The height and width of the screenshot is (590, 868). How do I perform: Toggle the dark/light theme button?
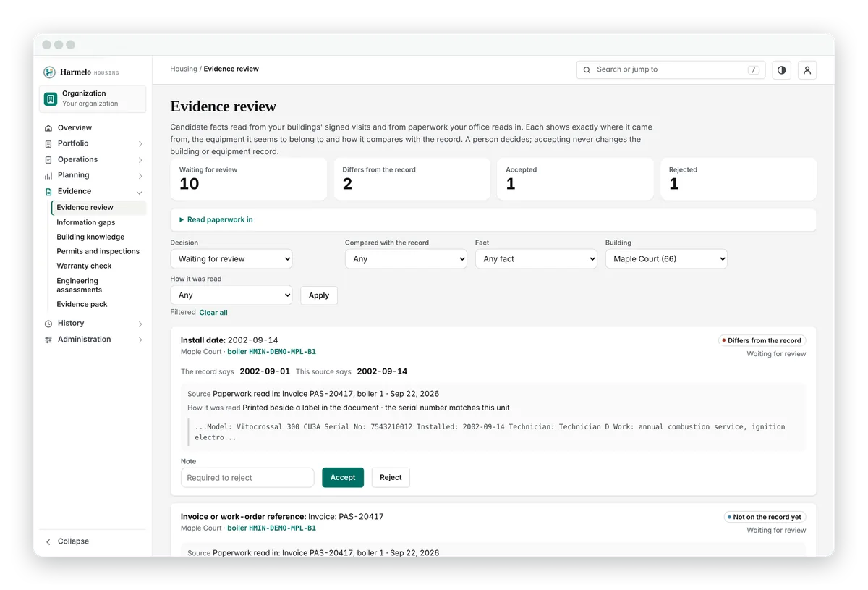(781, 70)
